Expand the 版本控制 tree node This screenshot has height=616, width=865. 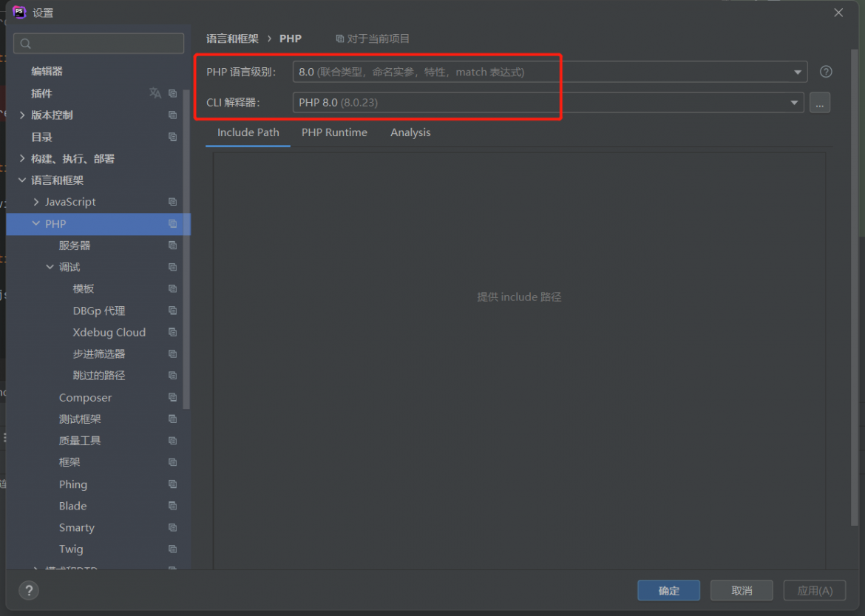coord(22,115)
